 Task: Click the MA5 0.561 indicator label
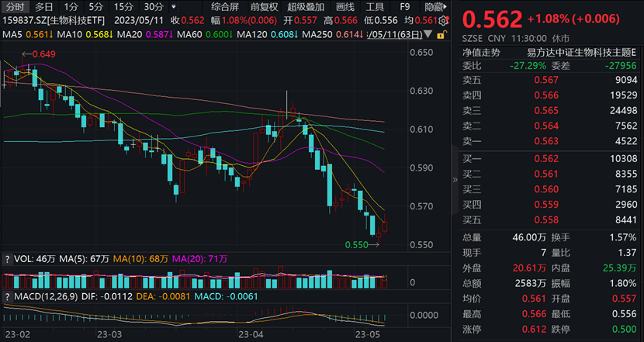tap(28, 34)
